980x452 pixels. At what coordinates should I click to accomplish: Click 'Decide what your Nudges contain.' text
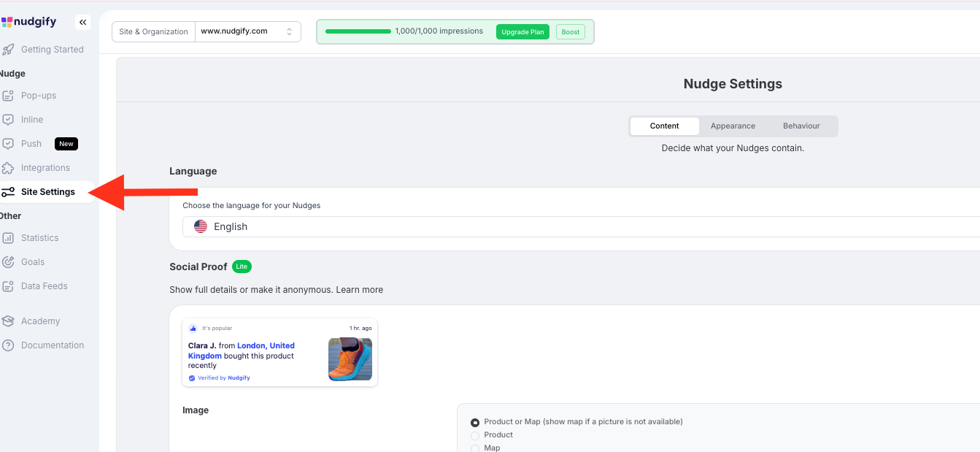733,148
